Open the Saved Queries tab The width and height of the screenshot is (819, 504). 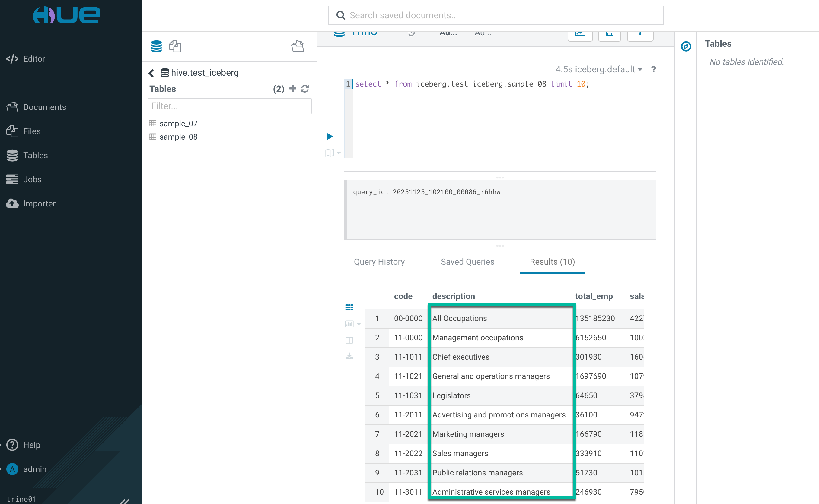467,262
